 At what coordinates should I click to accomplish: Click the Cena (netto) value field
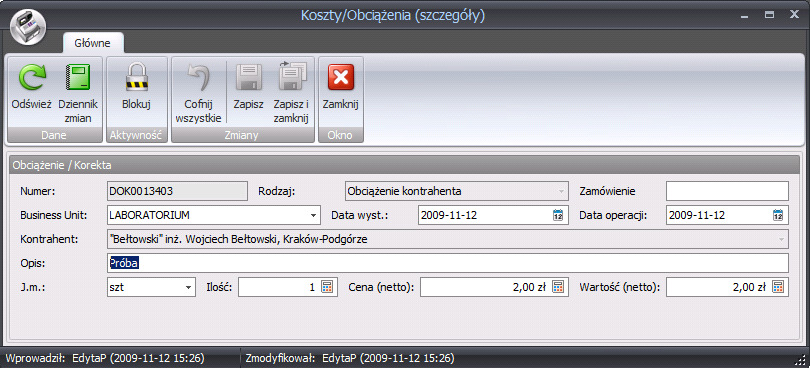click(493, 287)
